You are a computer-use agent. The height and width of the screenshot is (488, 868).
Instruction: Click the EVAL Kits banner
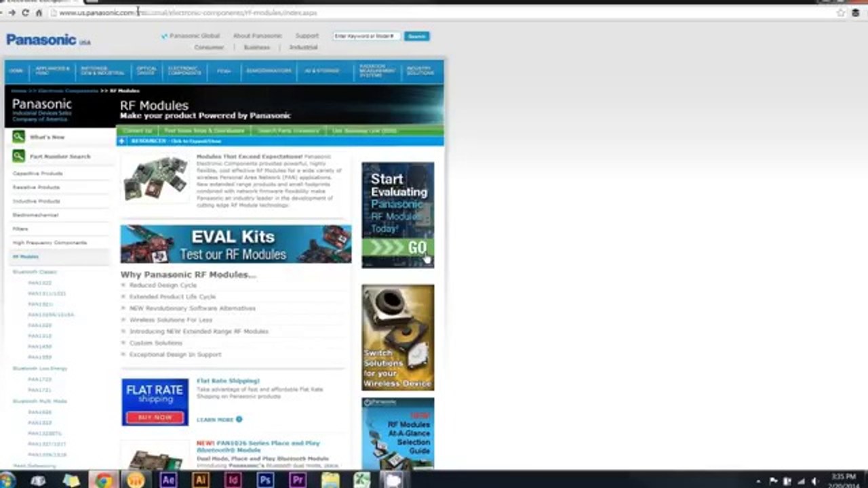click(x=236, y=244)
